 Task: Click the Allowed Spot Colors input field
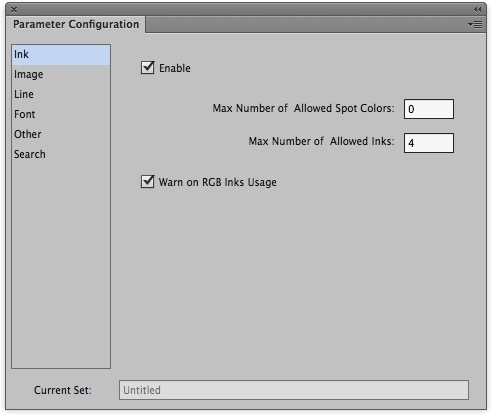429,109
